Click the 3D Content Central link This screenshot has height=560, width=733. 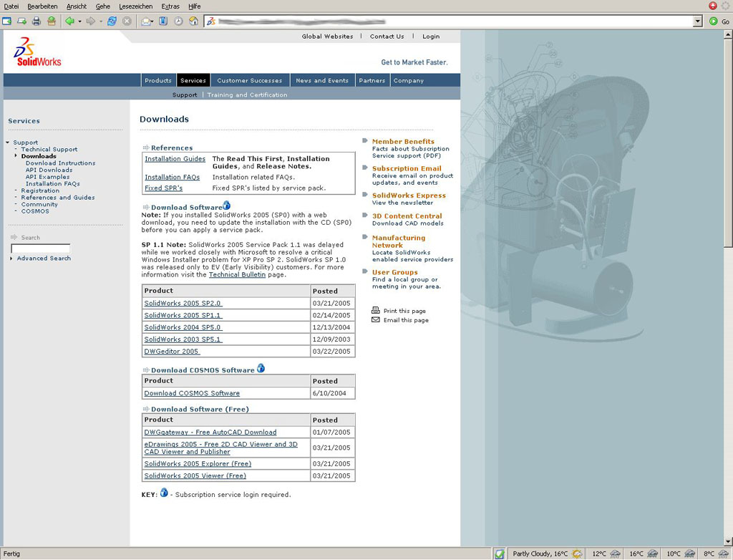coord(407,216)
